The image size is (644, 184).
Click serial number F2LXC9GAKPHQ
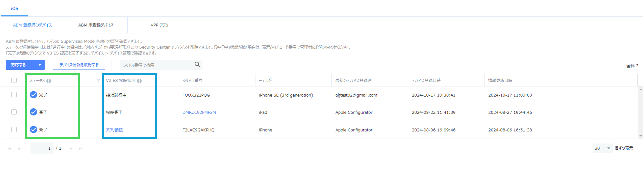(198, 130)
